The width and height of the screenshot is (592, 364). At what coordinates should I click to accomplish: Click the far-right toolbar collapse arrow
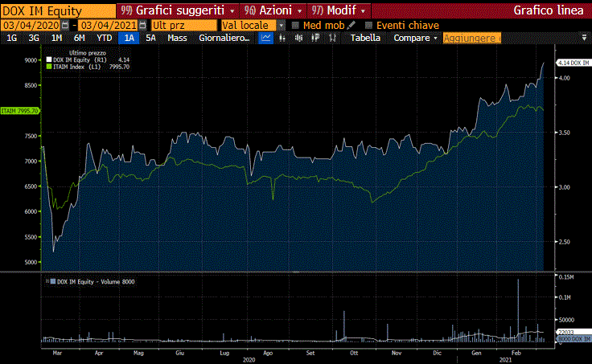click(583, 38)
